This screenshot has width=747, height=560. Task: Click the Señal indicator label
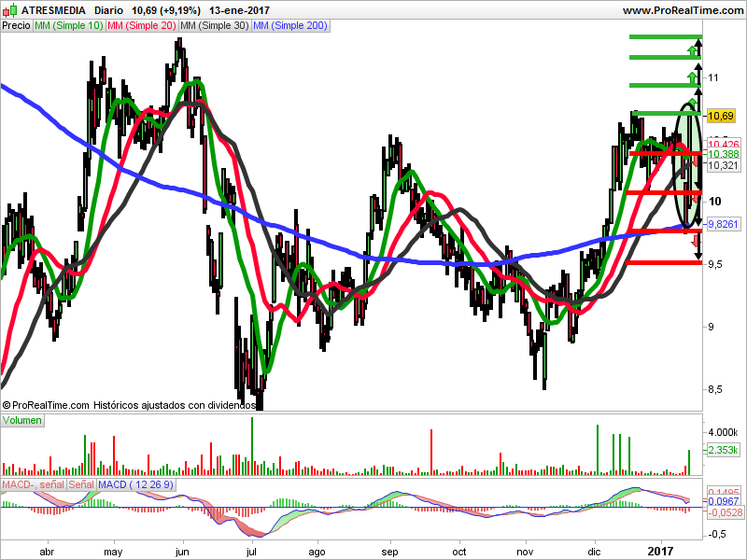point(81,484)
